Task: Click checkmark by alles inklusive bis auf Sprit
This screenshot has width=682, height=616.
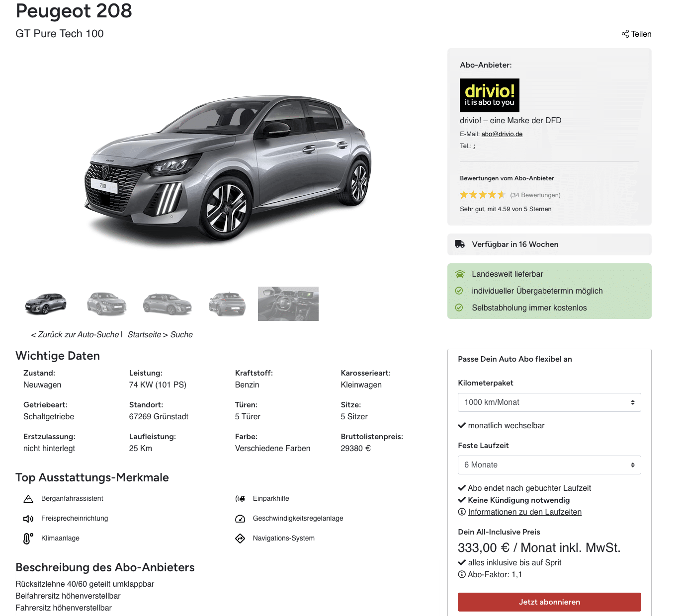Action: [462, 562]
